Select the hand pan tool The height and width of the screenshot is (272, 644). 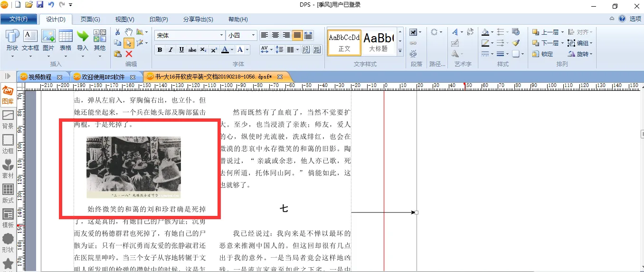(129, 32)
